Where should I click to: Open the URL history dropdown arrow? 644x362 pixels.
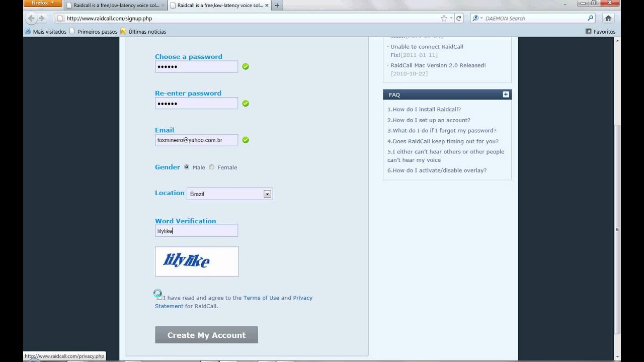451,18
